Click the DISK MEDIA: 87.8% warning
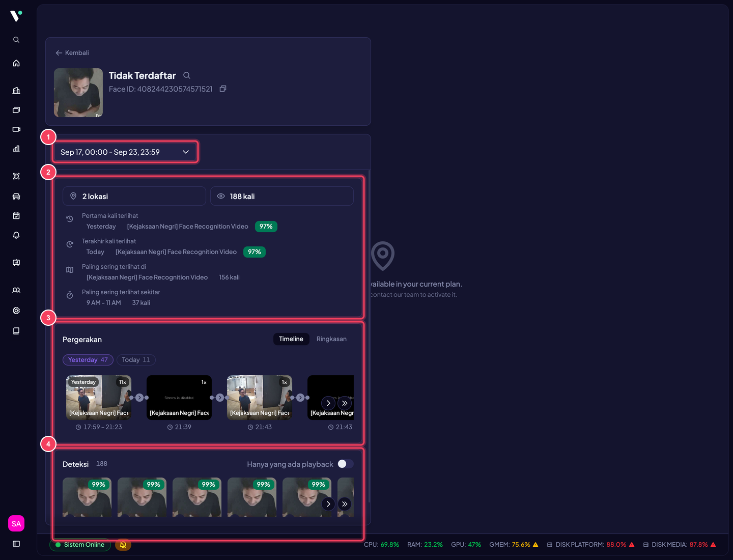Viewport: 733px width, 560px height. (680, 545)
